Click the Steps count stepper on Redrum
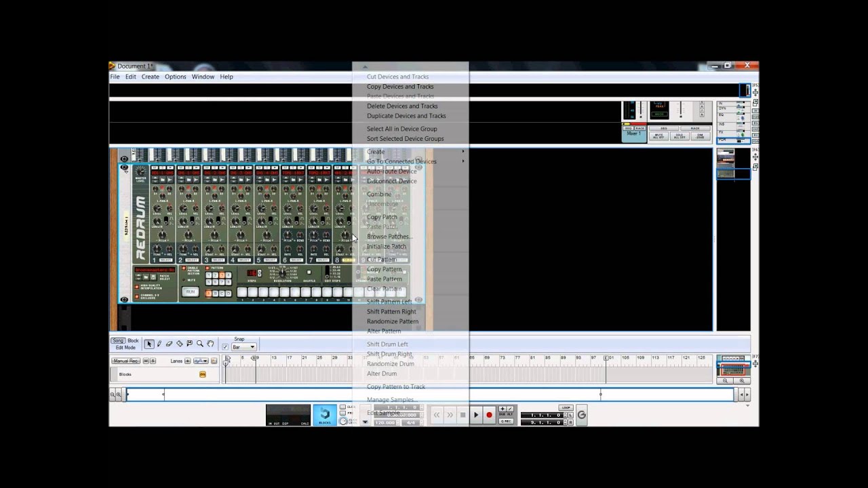This screenshot has width=868, height=488. click(x=260, y=272)
